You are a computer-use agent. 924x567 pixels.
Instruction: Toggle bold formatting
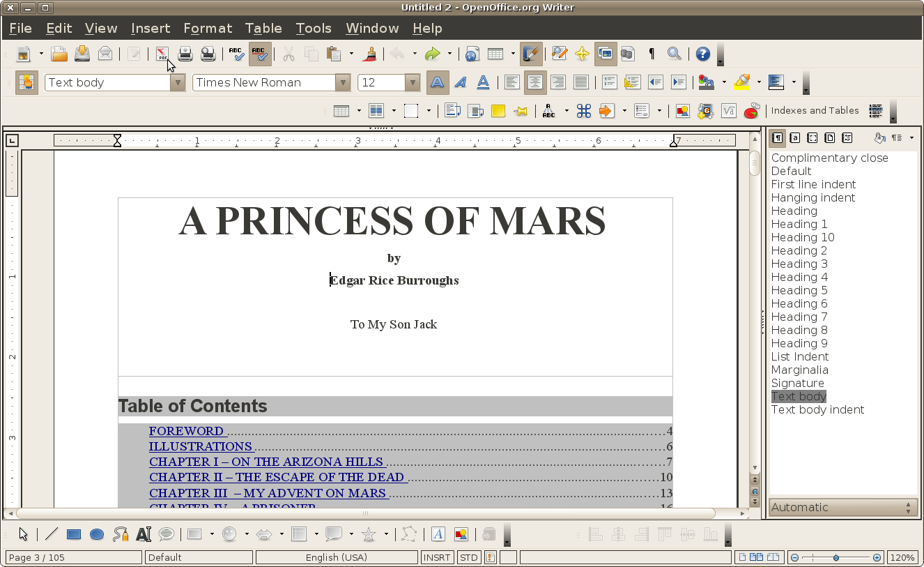click(438, 82)
